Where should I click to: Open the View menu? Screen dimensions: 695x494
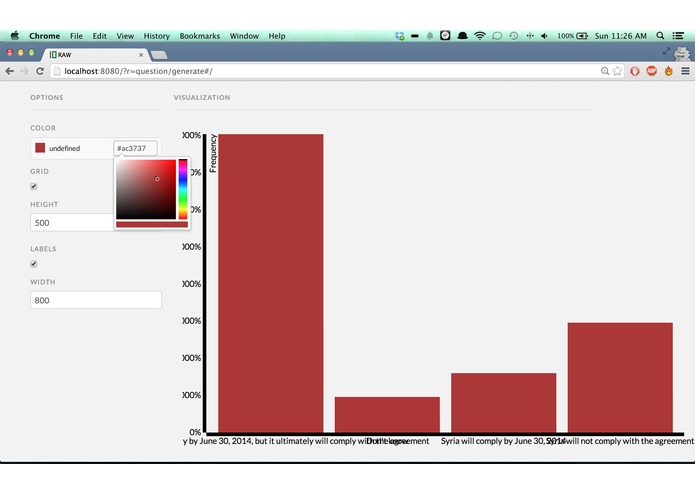[125, 36]
